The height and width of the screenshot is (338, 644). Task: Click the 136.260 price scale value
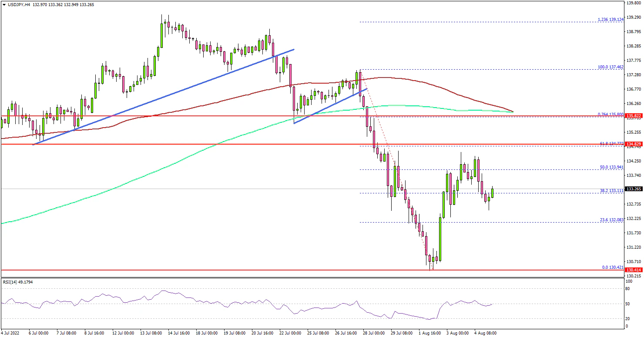pos(633,104)
